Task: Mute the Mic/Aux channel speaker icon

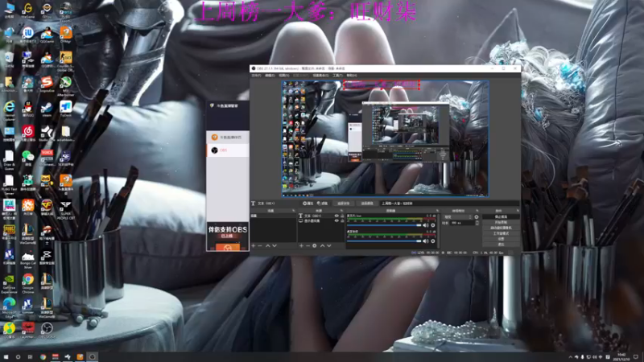Action: coord(426,225)
